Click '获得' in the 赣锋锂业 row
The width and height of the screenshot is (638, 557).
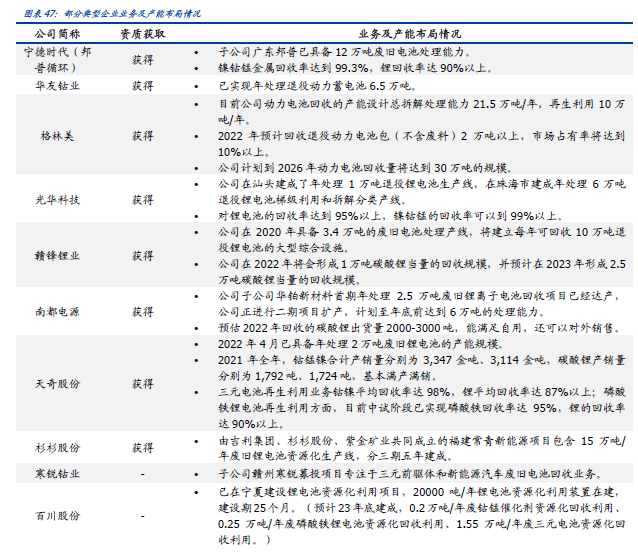[143, 256]
